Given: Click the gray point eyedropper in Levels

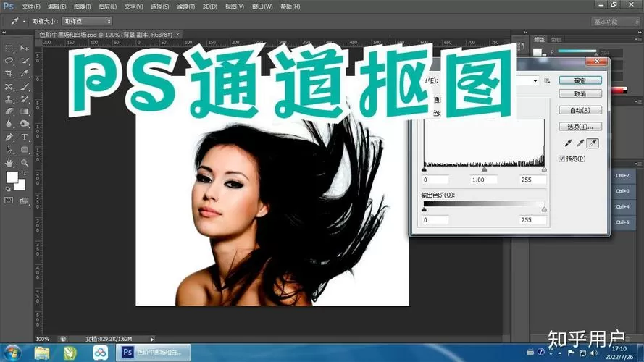Looking at the screenshot, I should click(580, 143).
